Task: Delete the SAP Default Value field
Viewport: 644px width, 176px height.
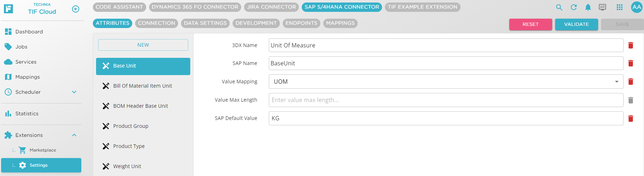Action: (631, 119)
